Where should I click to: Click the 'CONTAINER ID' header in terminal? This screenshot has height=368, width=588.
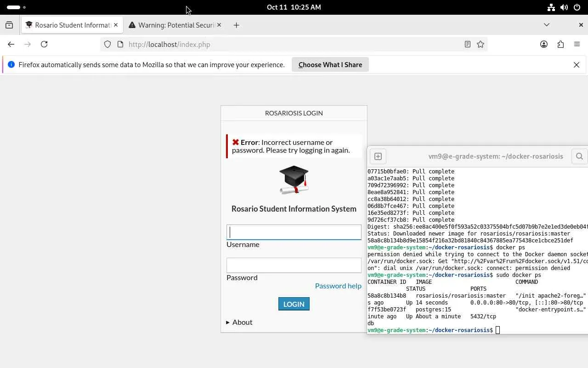pyautogui.click(x=387, y=282)
